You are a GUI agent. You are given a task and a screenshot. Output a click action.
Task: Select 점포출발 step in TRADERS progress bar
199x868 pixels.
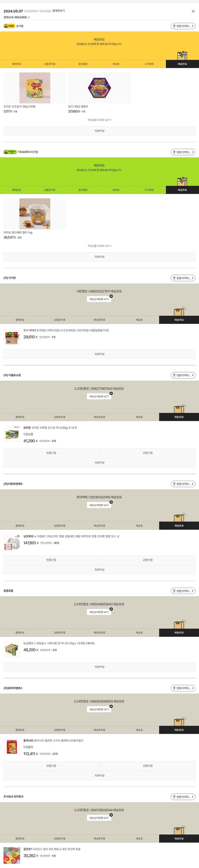point(83,190)
